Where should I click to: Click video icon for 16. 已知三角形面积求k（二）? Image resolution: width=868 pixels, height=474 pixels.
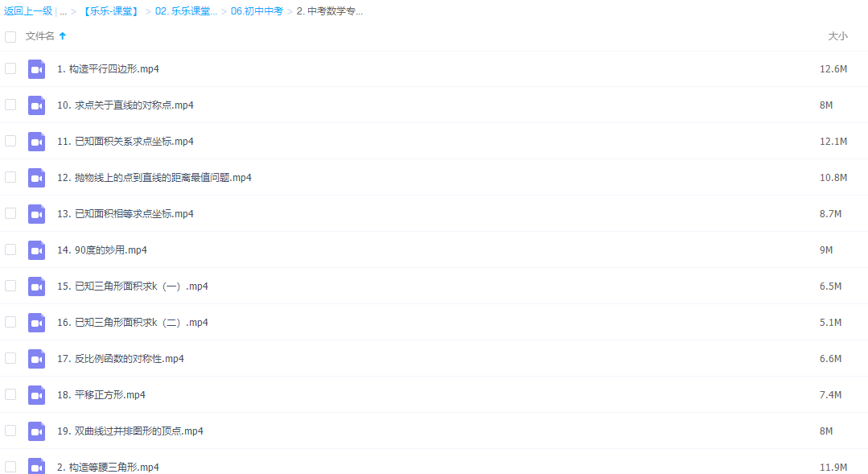pyautogui.click(x=36, y=323)
